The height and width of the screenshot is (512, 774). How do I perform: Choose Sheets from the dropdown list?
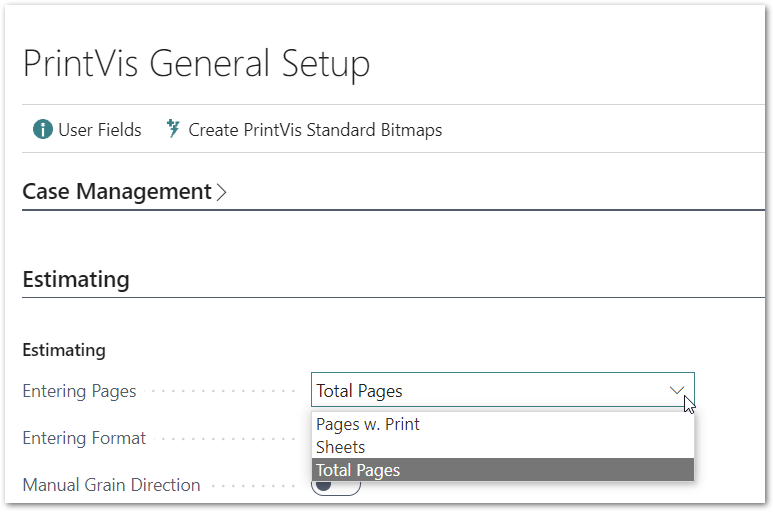coord(503,447)
